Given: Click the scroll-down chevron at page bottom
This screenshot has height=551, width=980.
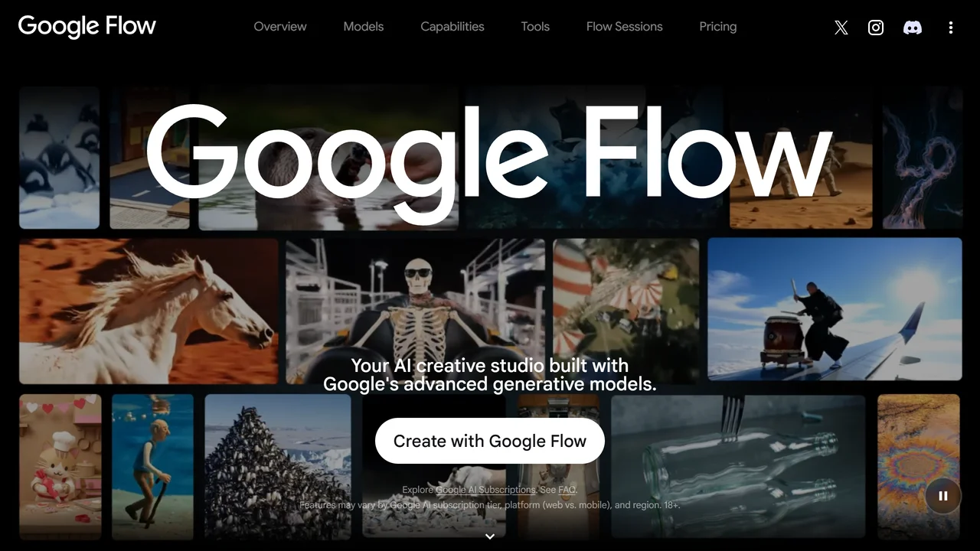Looking at the screenshot, I should 490,536.
